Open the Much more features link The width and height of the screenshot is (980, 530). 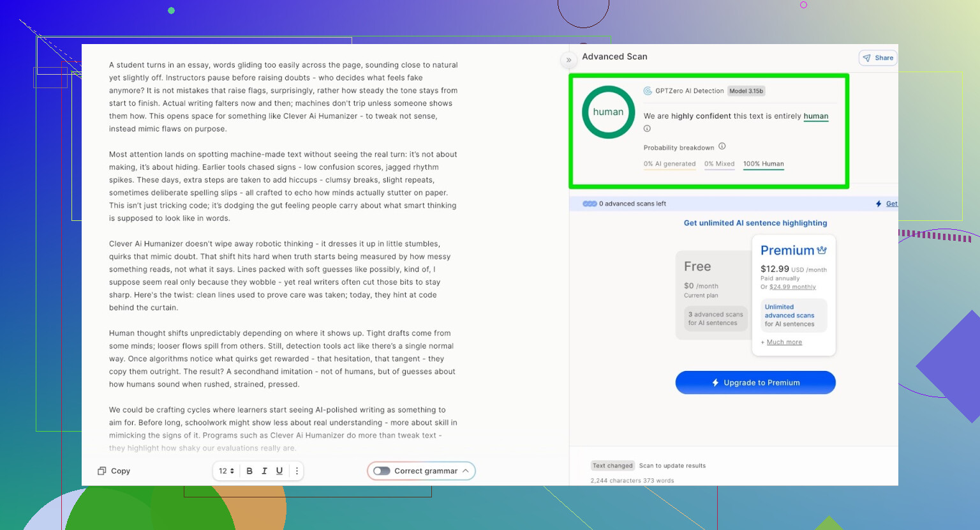(x=784, y=342)
